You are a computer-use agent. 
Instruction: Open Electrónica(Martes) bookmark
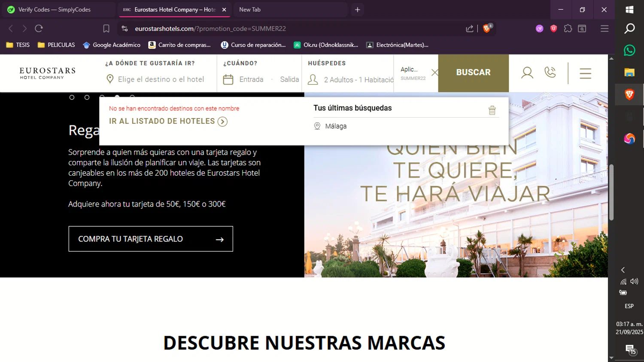398,45
